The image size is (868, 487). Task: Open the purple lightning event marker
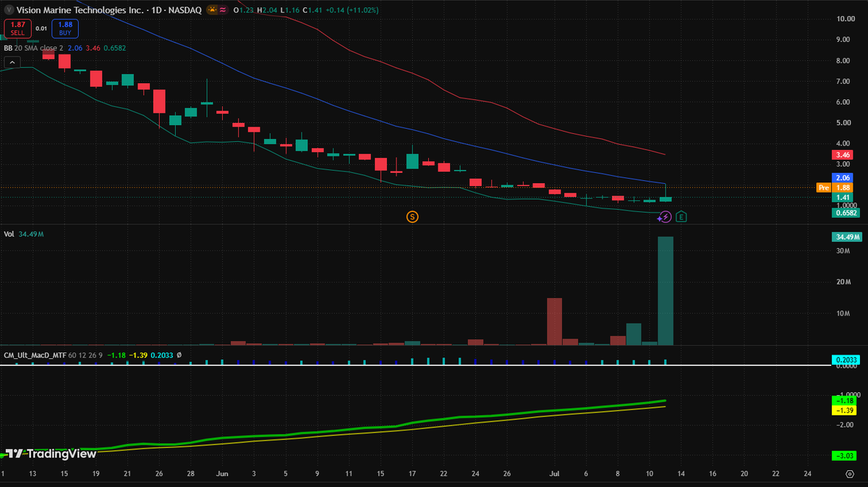(665, 216)
